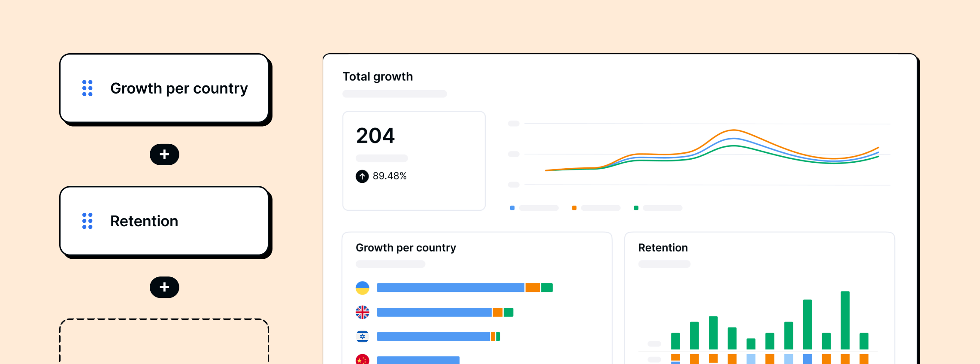Select the Ukraine flag icon

coord(363,288)
